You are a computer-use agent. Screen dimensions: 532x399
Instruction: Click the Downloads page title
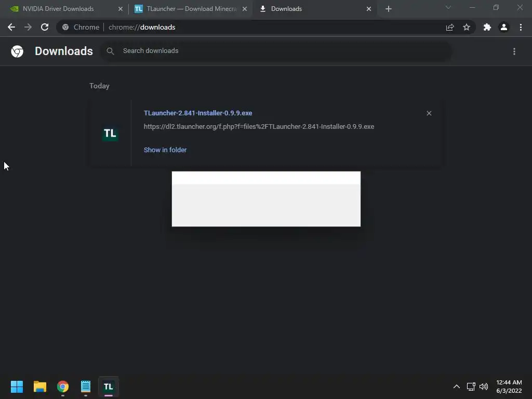[x=64, y=51]
